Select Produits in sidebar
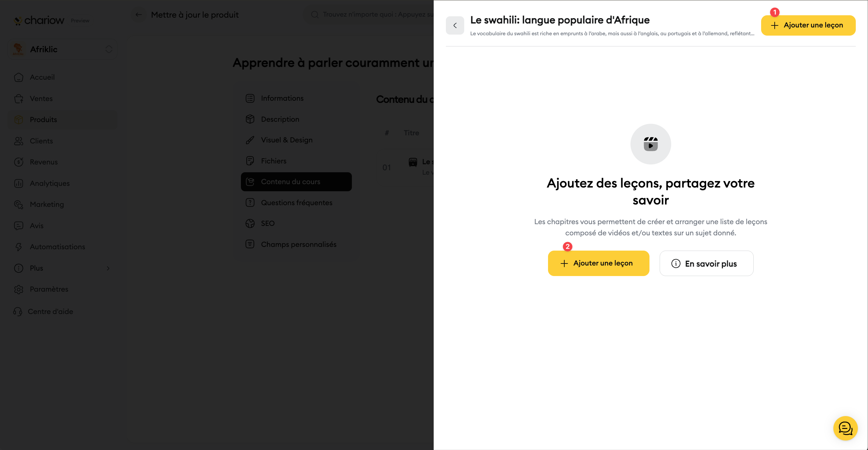 tap(43, 120)
